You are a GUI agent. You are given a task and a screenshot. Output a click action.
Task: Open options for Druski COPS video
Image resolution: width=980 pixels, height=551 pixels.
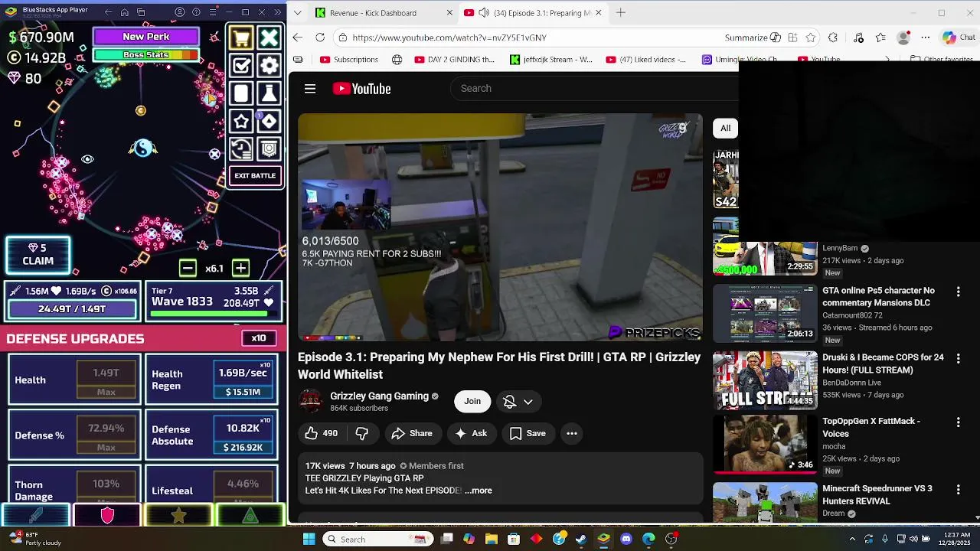point(958,358)
